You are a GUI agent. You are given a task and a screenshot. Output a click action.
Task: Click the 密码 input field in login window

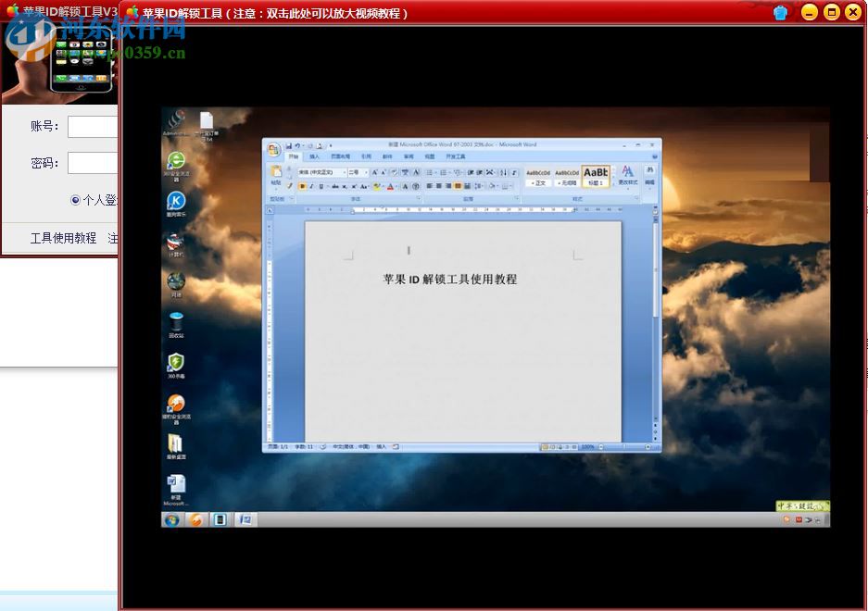pyautogui.click(x=93, y=163)
